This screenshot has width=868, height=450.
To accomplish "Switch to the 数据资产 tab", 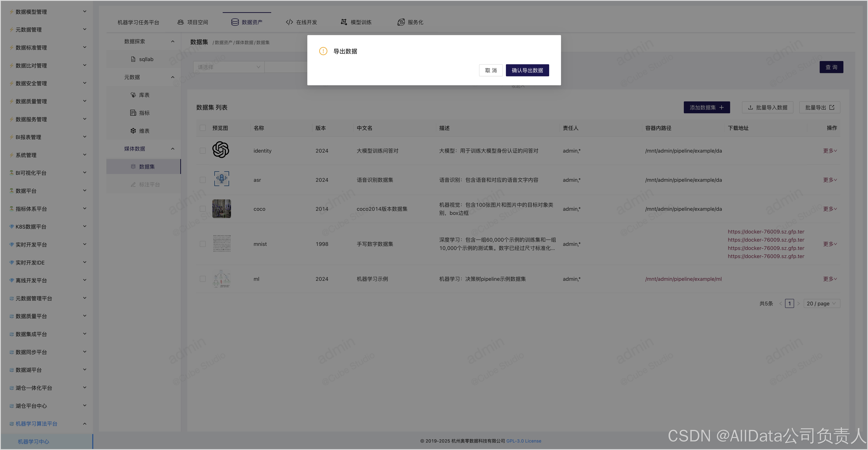I will pos(247,22).
